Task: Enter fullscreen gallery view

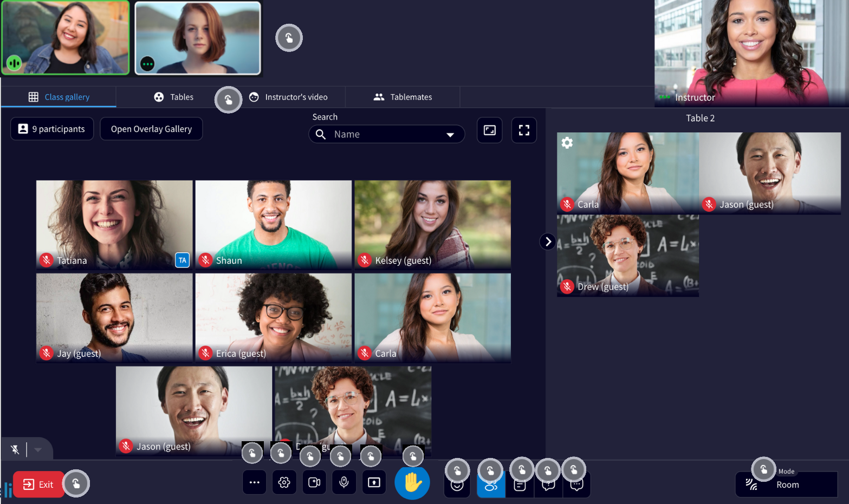Action: click(x=523, y=130)
